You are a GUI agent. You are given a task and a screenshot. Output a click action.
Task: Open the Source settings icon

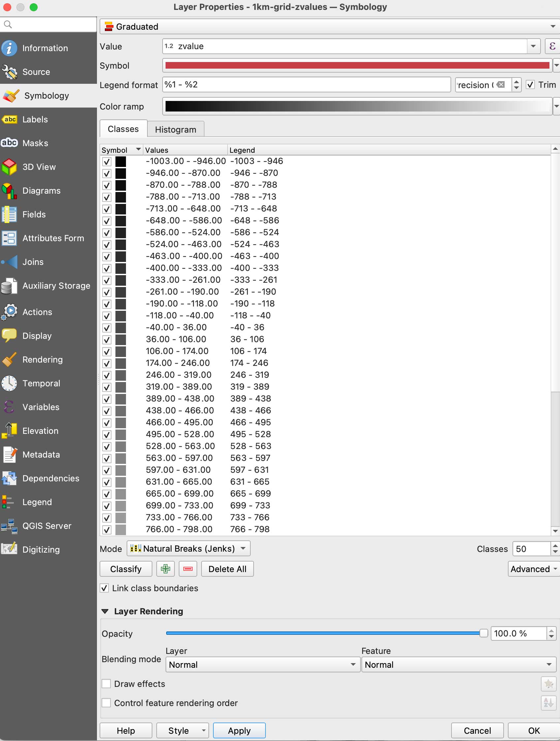point(9,72)
